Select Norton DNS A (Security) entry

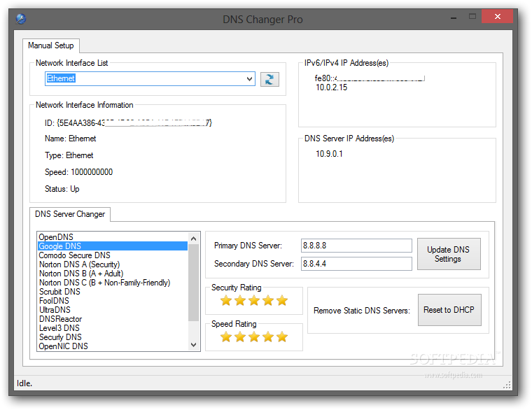coord(113,264)
